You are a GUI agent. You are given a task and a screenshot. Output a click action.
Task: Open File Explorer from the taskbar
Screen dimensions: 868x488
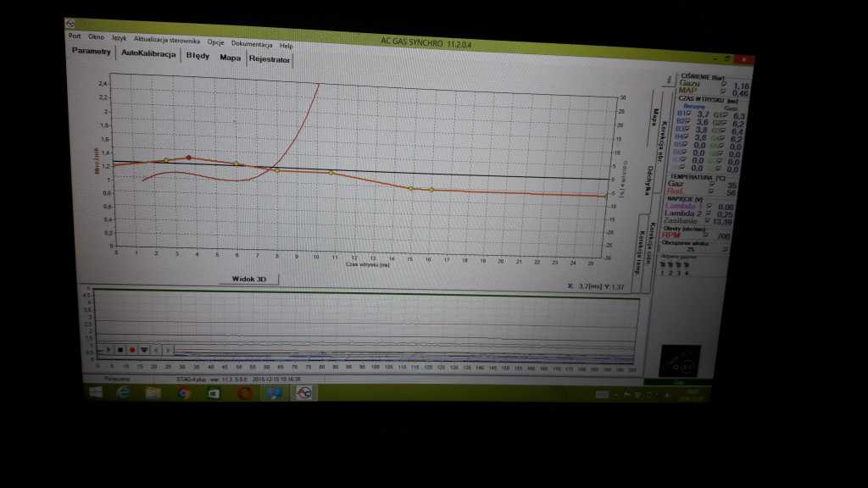[153, 392]
